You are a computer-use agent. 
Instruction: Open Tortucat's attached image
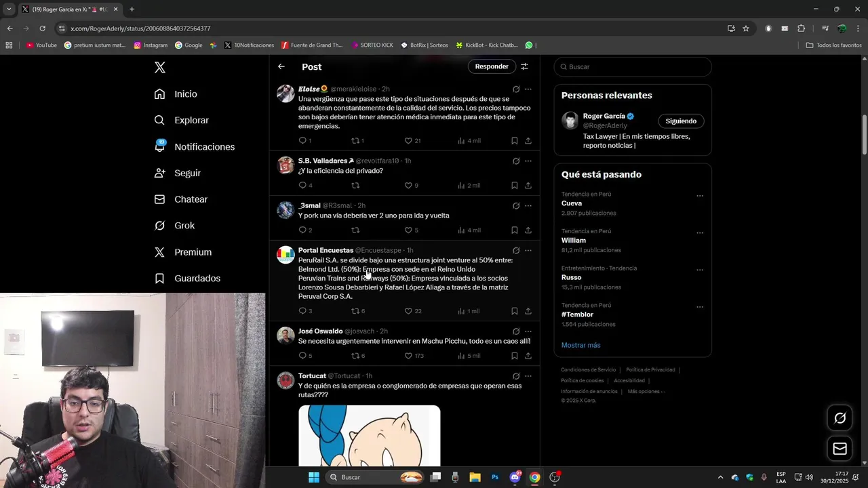[370, 436]
